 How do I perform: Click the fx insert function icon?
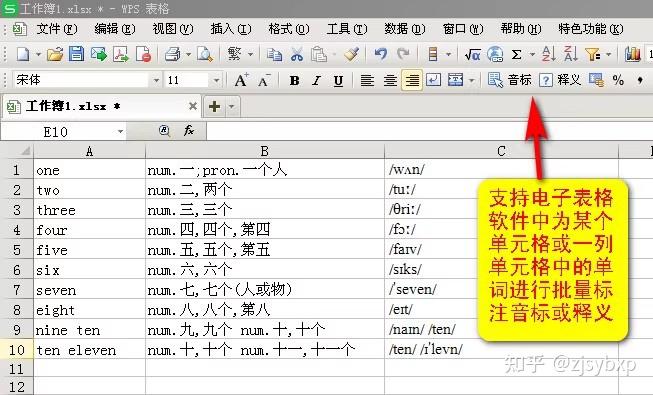[189, 131]
